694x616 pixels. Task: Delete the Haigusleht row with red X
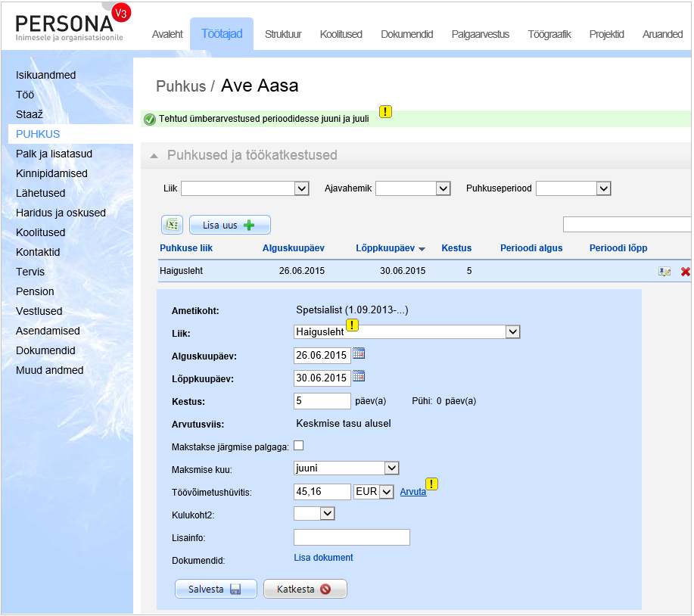point(685,272)
